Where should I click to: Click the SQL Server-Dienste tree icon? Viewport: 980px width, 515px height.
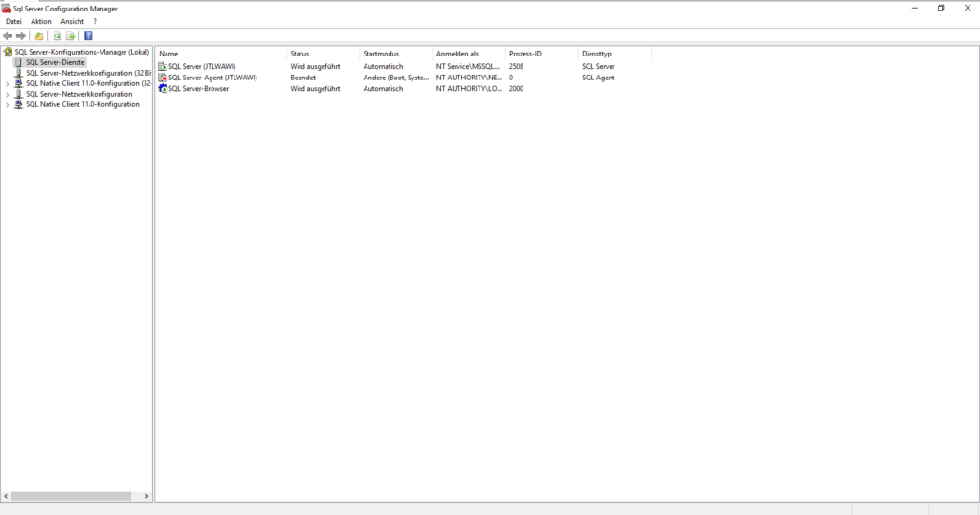(19, 62)
